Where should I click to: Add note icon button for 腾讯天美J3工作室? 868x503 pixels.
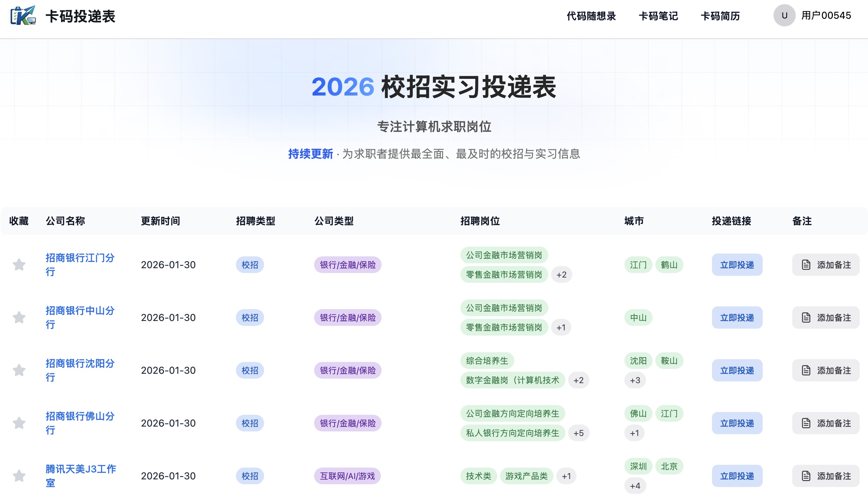point(806,476)
